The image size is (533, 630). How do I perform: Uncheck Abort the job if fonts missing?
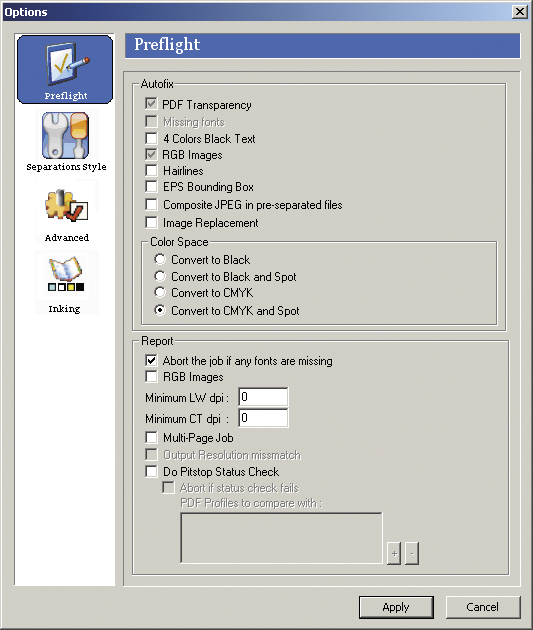point(151,360)
